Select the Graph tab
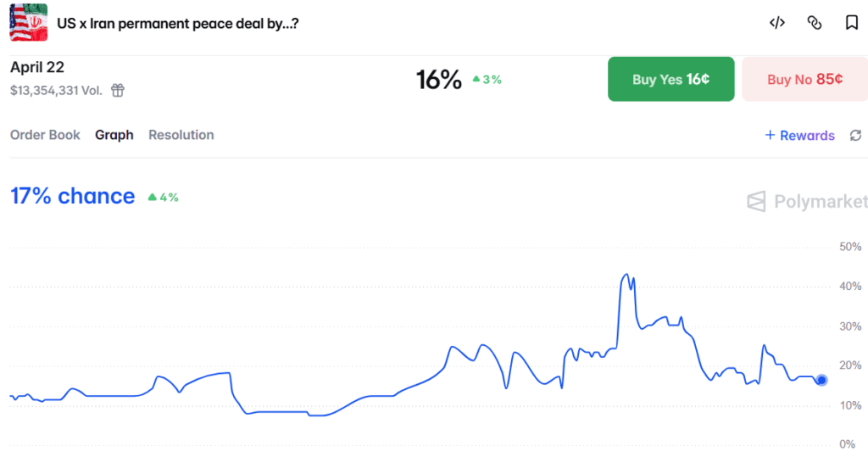Image resolution: width=868 pixels, height=457 pixels. click(114, 135)
